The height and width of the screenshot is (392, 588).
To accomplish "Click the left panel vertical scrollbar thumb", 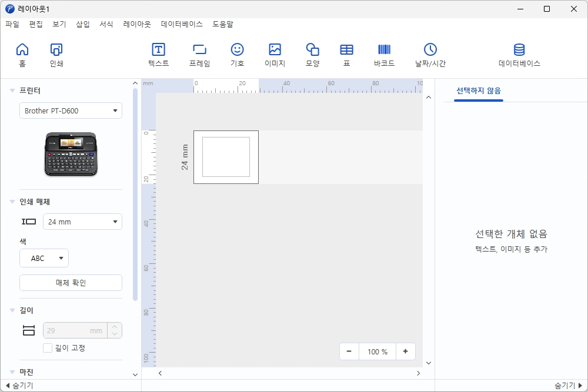I will tap(135, 194).
